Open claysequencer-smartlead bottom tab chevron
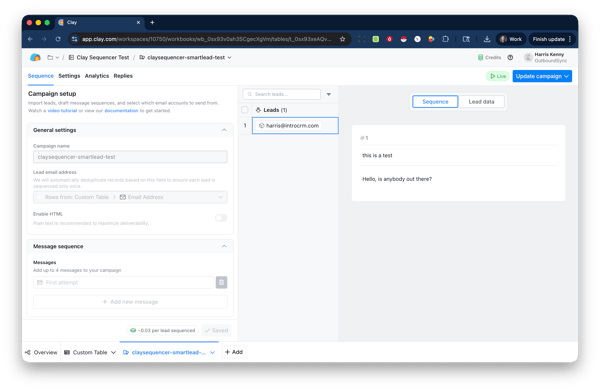This screenshot has height=391, width=600. [x=212, y=352]
